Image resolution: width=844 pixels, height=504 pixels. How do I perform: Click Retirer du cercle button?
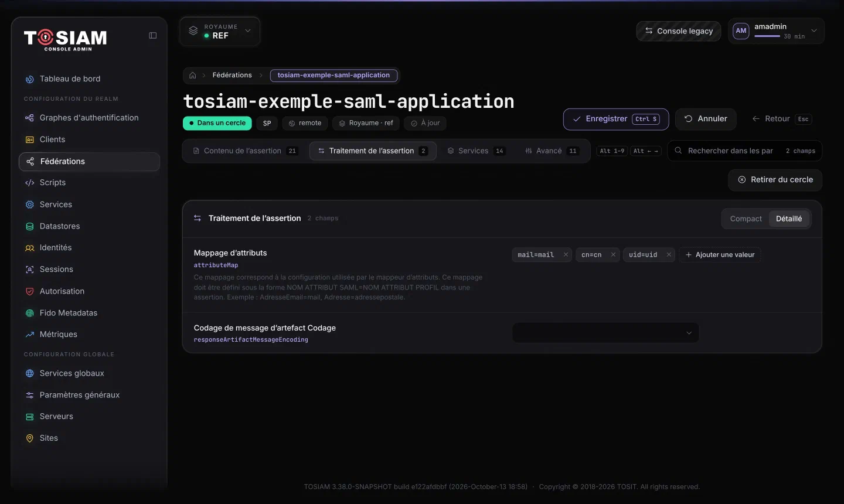[775, 180]
